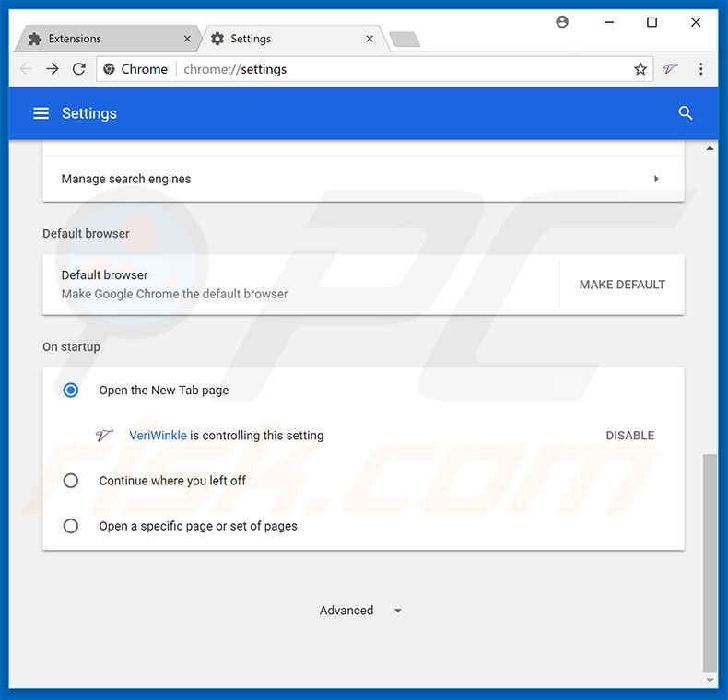Click 'Make Google Chrome the default browser' text
This screenshot has width=728, height=700.
[174, 294]
